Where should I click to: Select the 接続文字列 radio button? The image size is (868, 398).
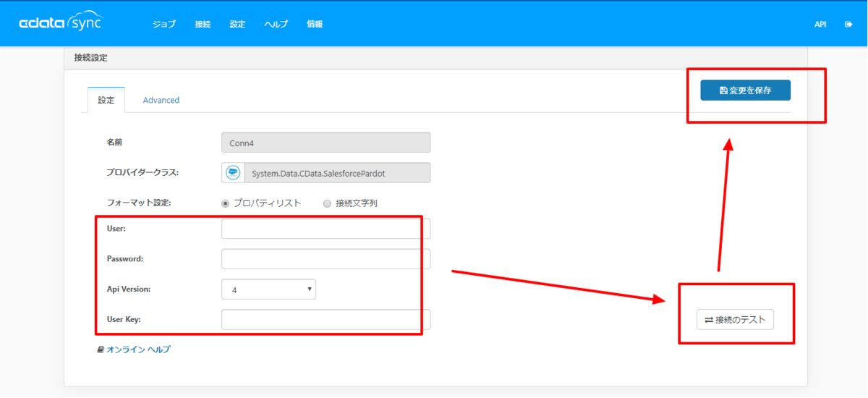click(328, 203)
